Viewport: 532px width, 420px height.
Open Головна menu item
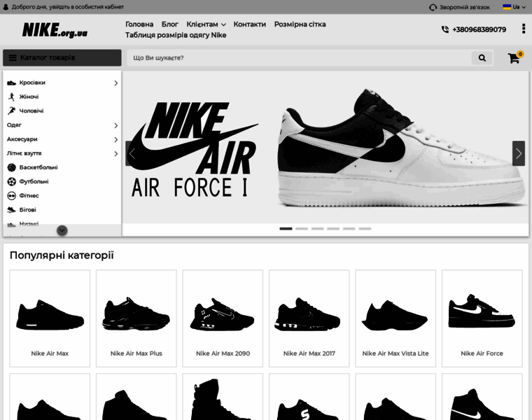[x=139, y=24]
